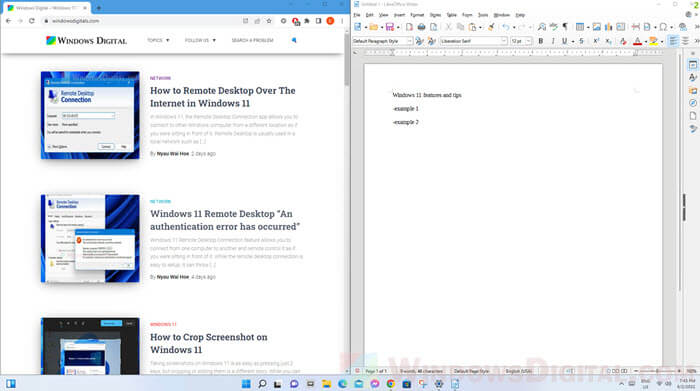Click the Undo arrow in Writer
The height and width of the screenshot is (391, 700).
(506, 27)
